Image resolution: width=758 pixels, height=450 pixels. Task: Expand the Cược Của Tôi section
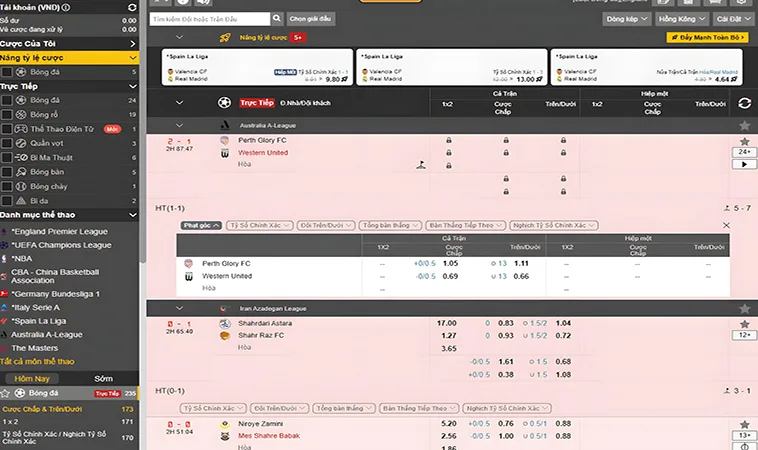coord(133,44)
